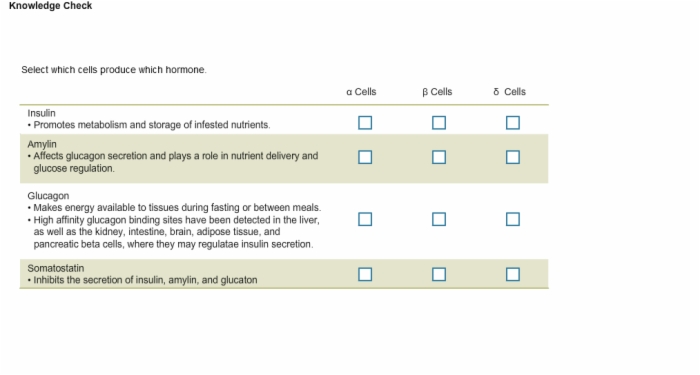This screenshot has height=375, width=700.
Task: Click the Somatostatin row label
Action: (56, 268)
